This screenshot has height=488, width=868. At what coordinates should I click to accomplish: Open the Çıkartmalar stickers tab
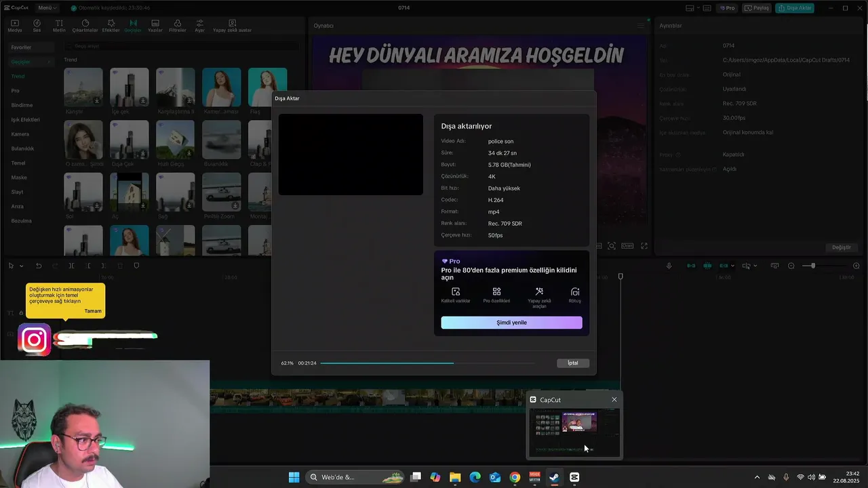pyautogui.click(x=85, y=26)
